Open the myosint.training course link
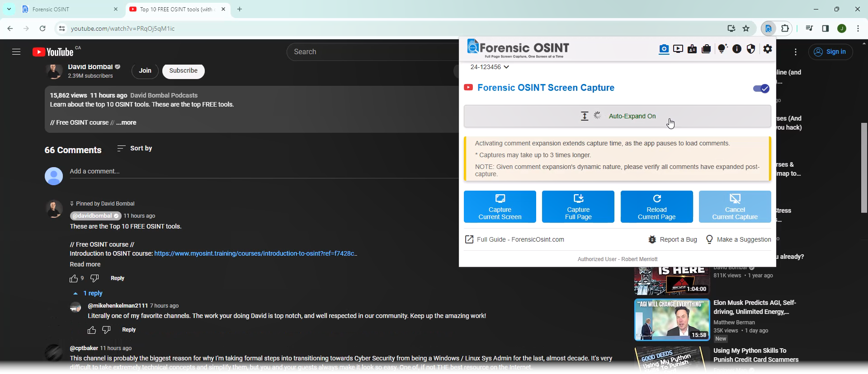The image size is (868, 374). click(255, 253)
